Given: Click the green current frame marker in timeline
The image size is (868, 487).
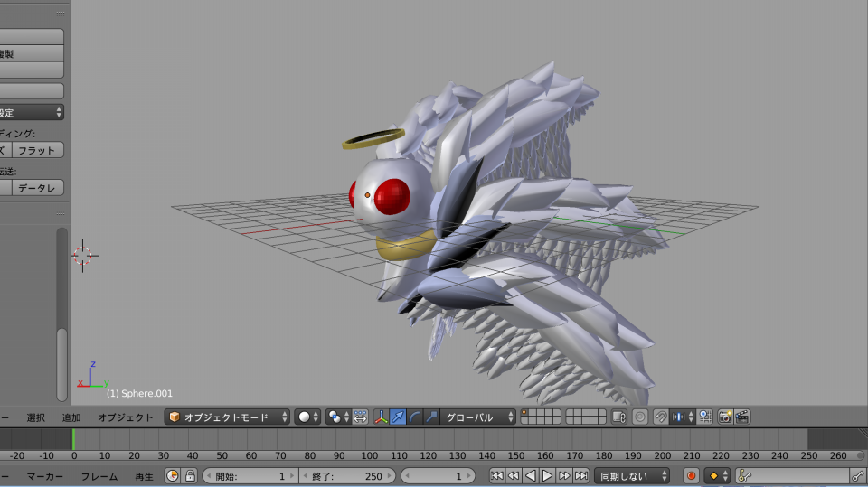Looking at the screenshot, I should pyautogui.click(x=73, y=439).
